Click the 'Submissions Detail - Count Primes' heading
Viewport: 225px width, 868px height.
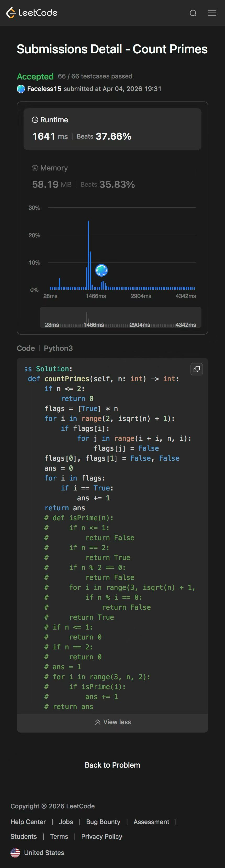(112, 49)
